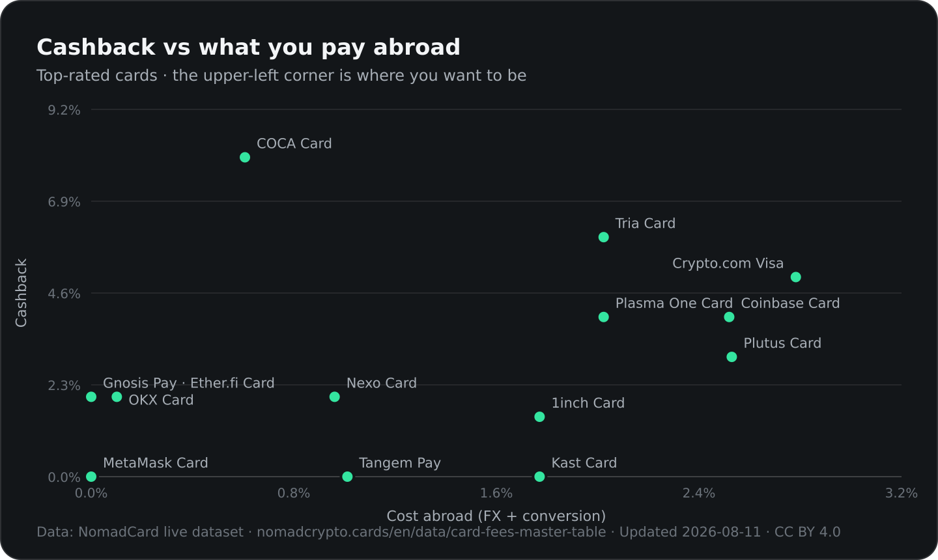Click the Ether.fi Card label
Screen dimensions: 938x560
232,383
